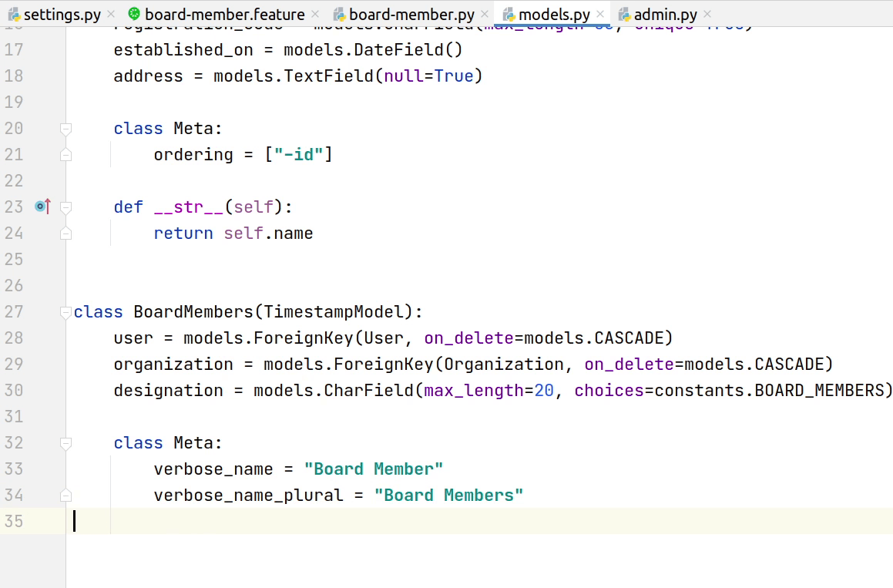Click the Python file icon on models.py tab
The height and width of the screenshot is (588, 893).
coord(509,14)
